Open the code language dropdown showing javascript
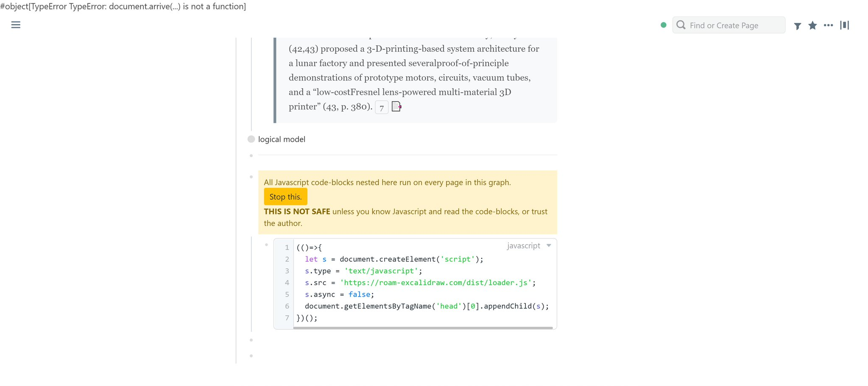 click(528, 245)
